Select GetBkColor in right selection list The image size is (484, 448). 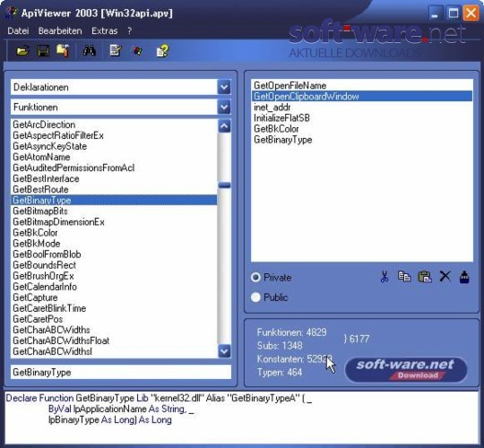click(362, 129)
